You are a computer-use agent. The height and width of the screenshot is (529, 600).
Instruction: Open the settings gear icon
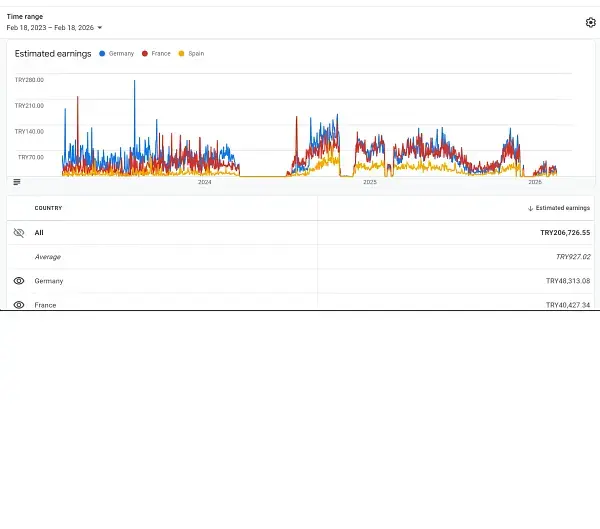590,22
